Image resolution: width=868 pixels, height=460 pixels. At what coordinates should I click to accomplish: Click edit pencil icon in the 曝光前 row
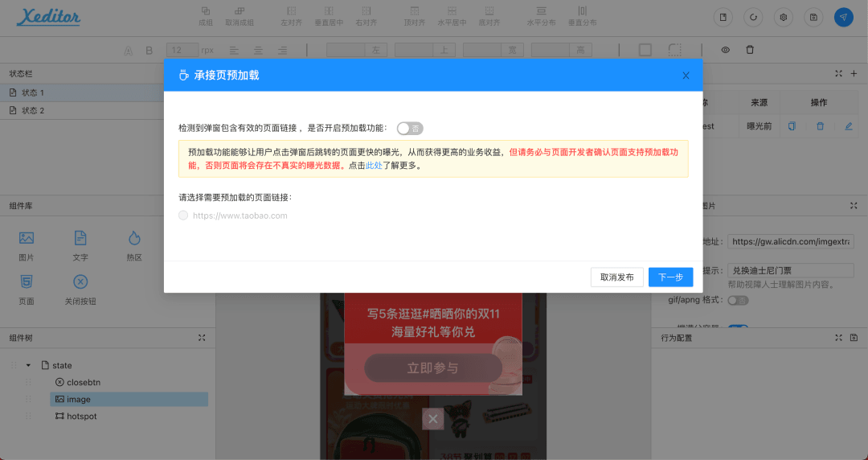849,126
